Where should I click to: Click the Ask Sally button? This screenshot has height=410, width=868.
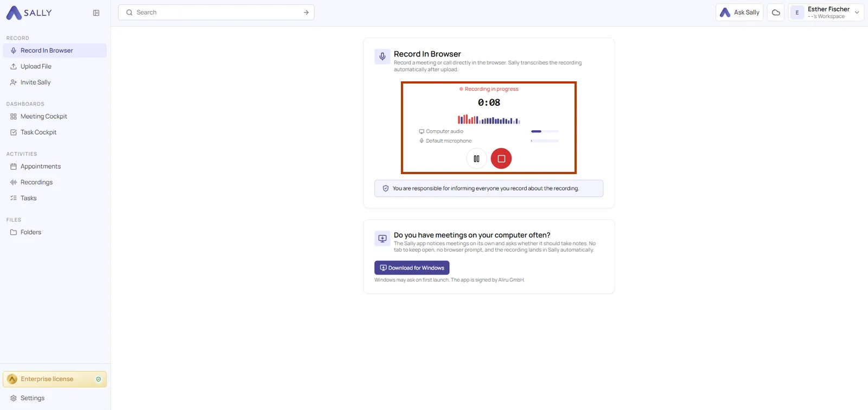739,12
